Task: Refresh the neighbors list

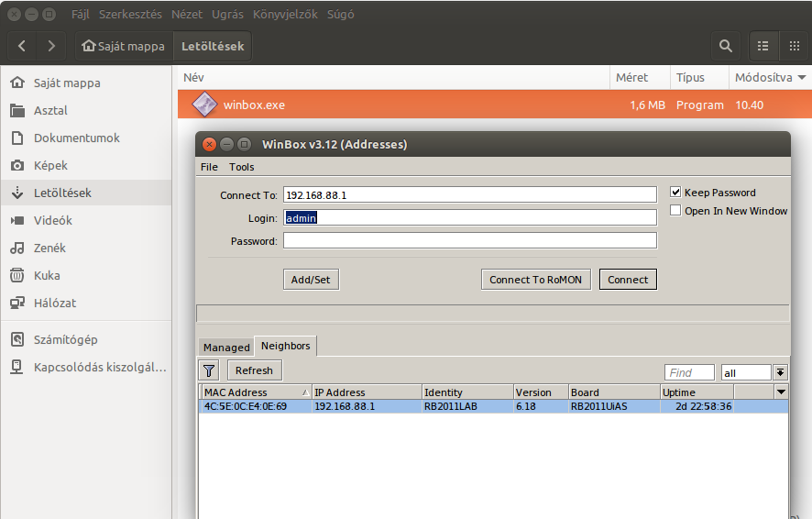Action: tap(254, 370)
